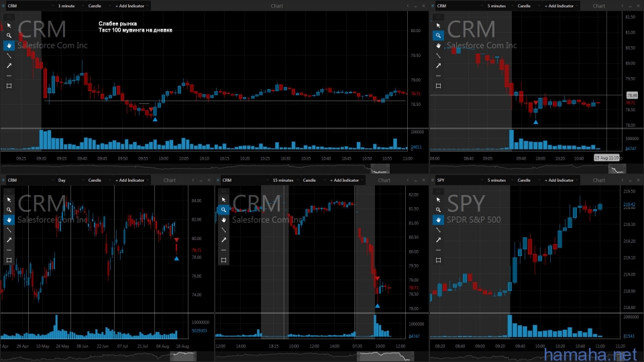Select zoom magnifier tool in SPY chart
This screenshot has height=362, width=644.
pos(438,210)
